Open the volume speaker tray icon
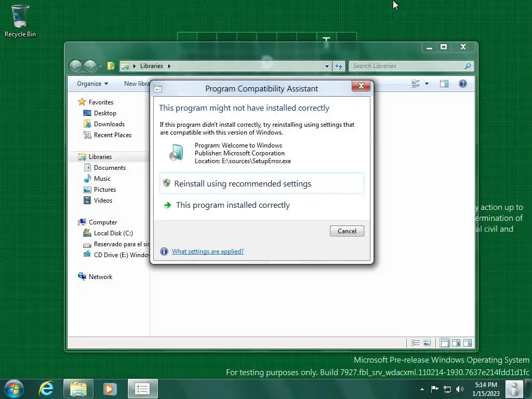Viewport: 532px width, 399px height. click(x=460, y=389)
